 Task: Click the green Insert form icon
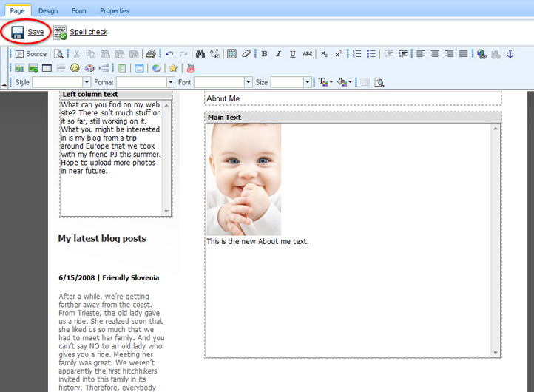click(122, 68)
